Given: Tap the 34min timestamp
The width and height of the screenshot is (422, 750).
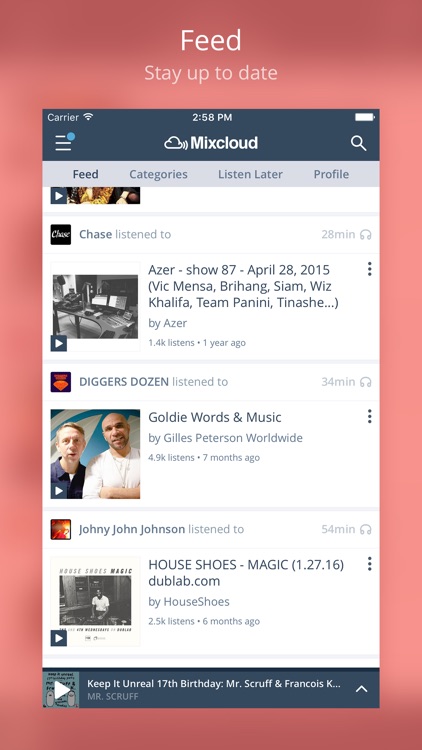Looking at the screenshot, I should [x=338, y=382].
